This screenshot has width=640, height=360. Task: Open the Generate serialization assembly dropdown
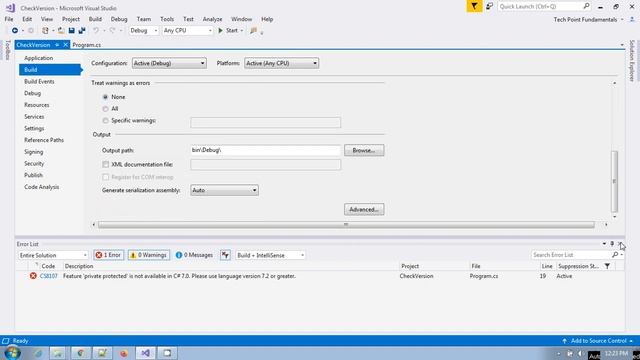(x=224, y=190)
